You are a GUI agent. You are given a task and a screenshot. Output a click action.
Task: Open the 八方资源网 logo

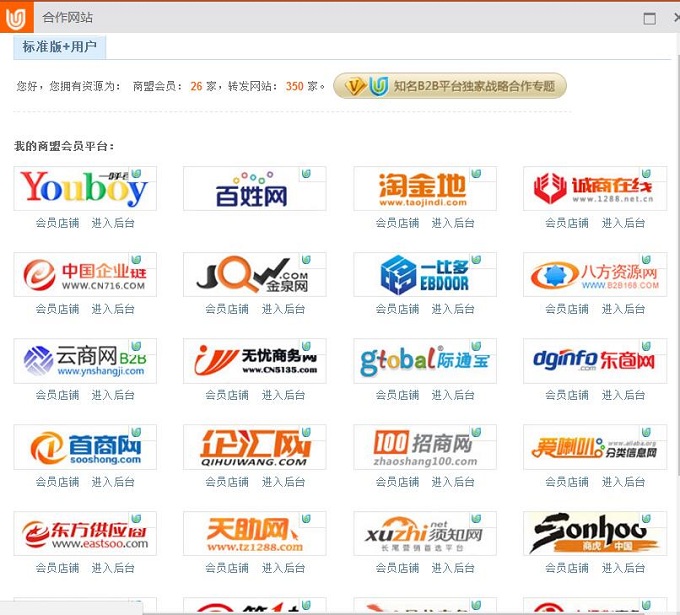click(594, 274)
